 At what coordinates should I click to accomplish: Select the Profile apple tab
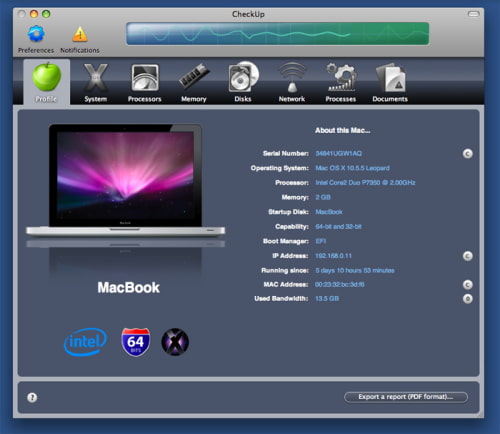47,82
